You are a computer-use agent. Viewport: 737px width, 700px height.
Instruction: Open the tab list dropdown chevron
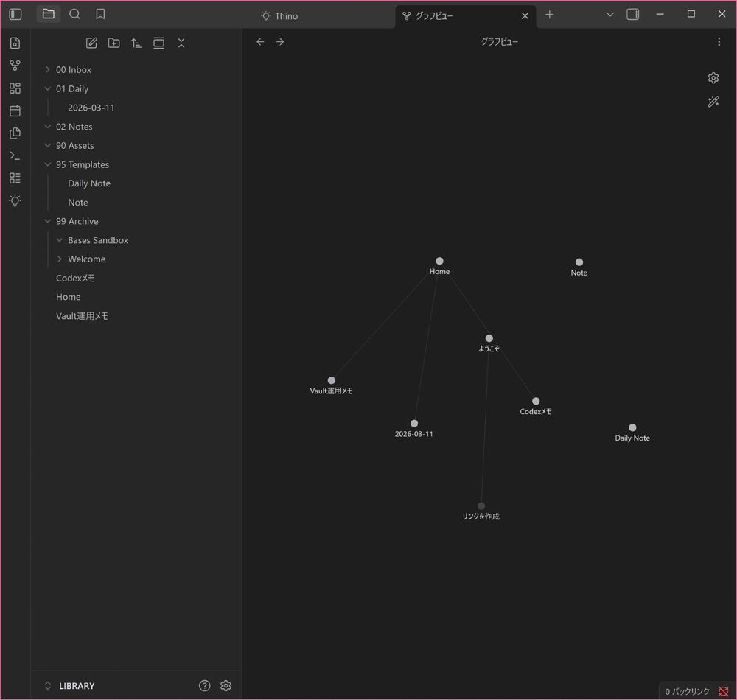tap(609, 14)
